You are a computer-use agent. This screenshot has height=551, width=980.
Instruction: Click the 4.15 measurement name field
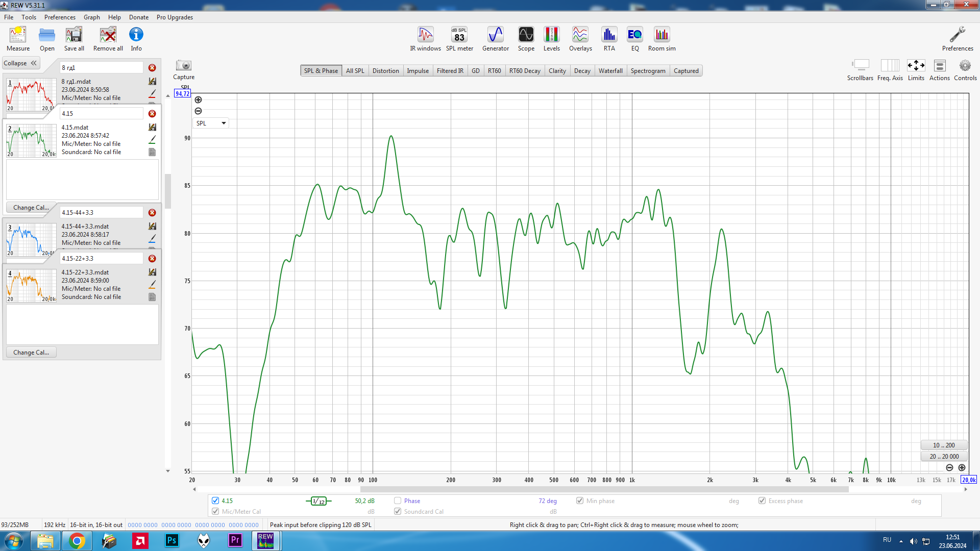click(x=101, y=114)
